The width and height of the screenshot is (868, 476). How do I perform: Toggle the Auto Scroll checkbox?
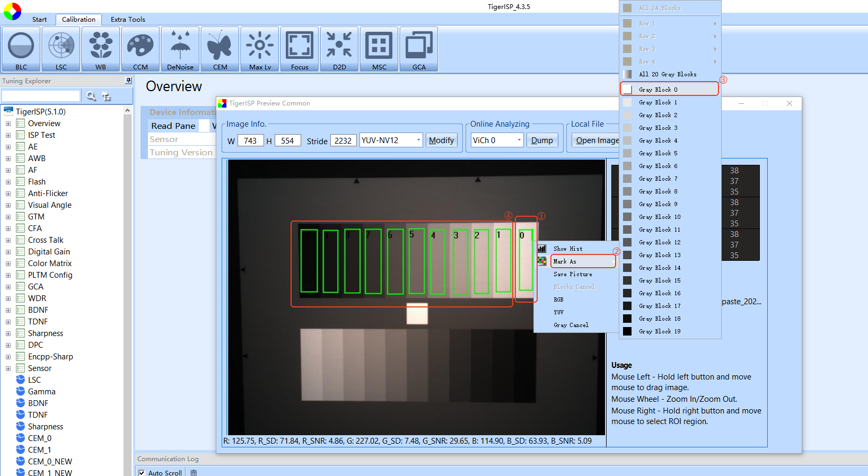tap(142, 472)
